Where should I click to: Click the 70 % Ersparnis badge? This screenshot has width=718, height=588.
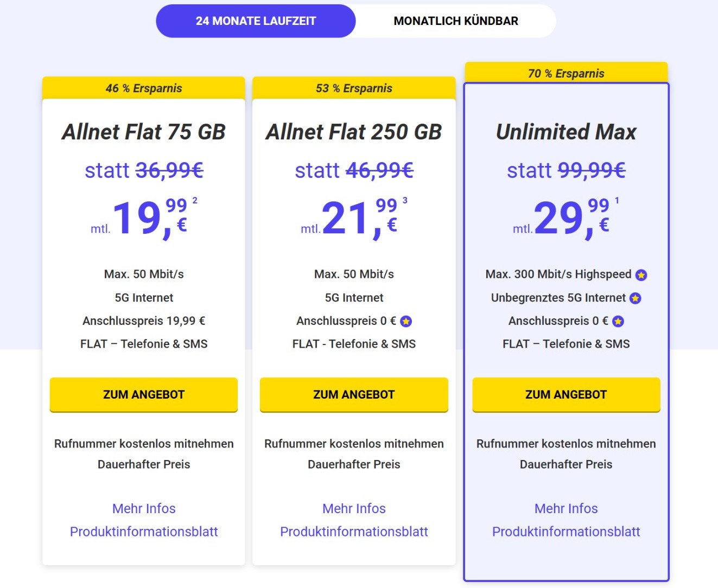[566, 73]
